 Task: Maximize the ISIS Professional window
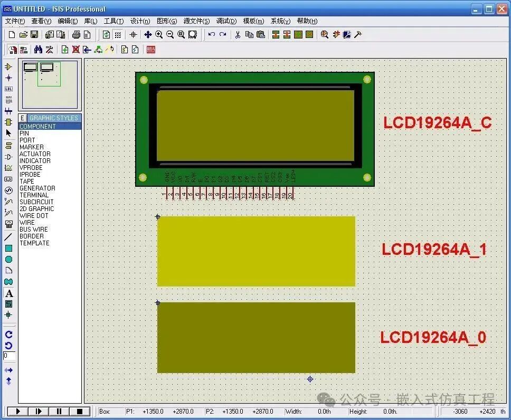(489, 9)
